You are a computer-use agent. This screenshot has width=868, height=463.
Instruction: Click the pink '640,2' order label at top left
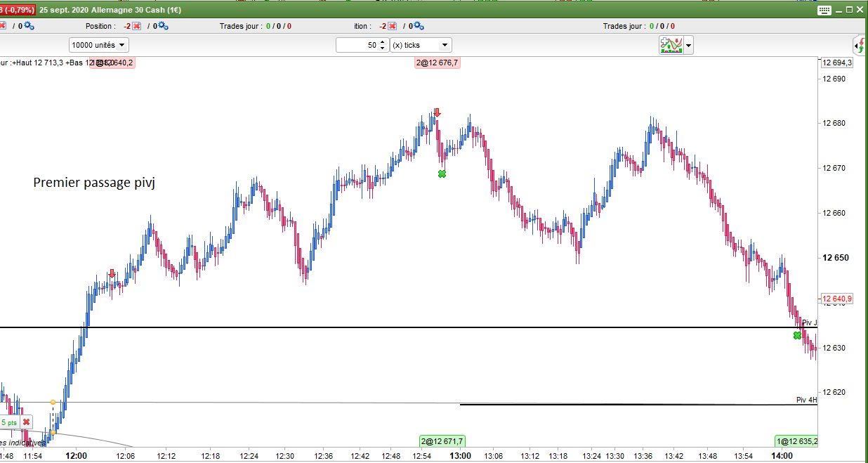112,63
